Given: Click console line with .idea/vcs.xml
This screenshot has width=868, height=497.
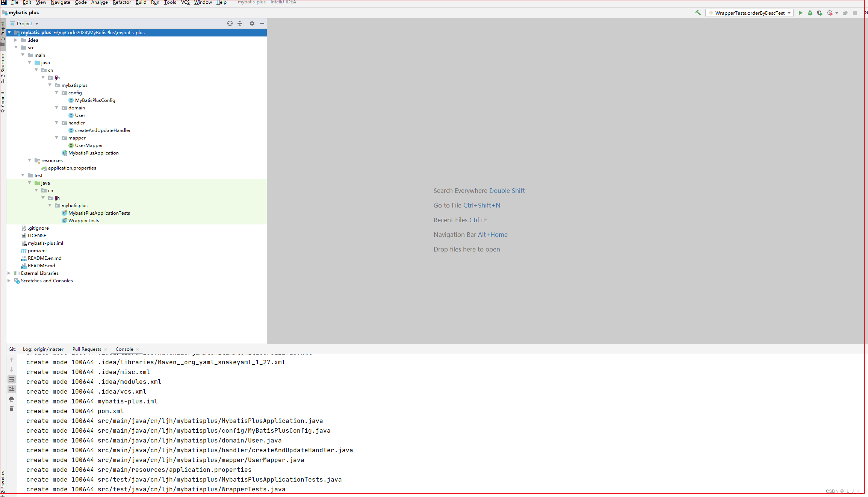Looking at the screenshot, I should click(86, 391).
